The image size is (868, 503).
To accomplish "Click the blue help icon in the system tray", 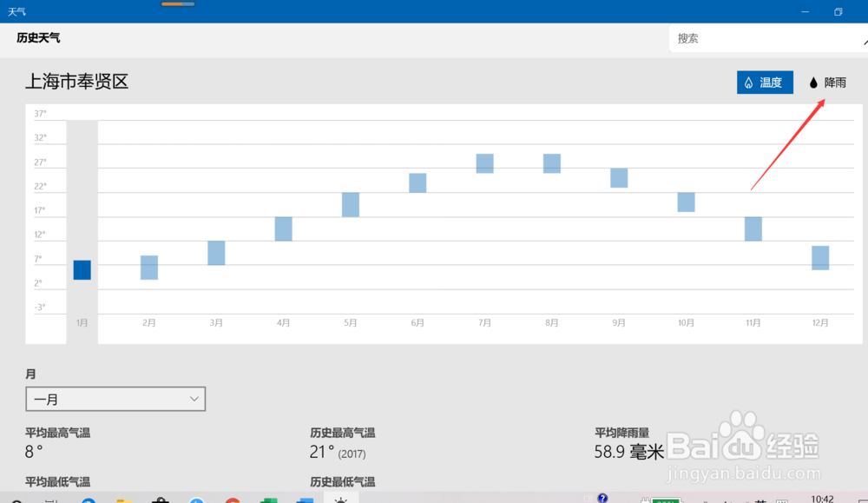I will coord(602,497).
